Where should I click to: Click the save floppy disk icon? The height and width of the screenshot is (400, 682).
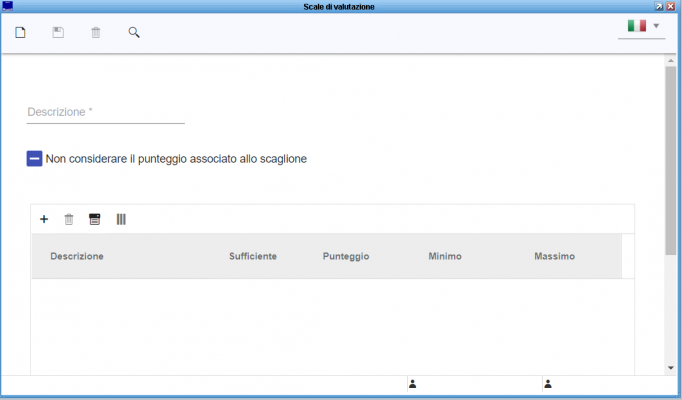pos(58,33)
